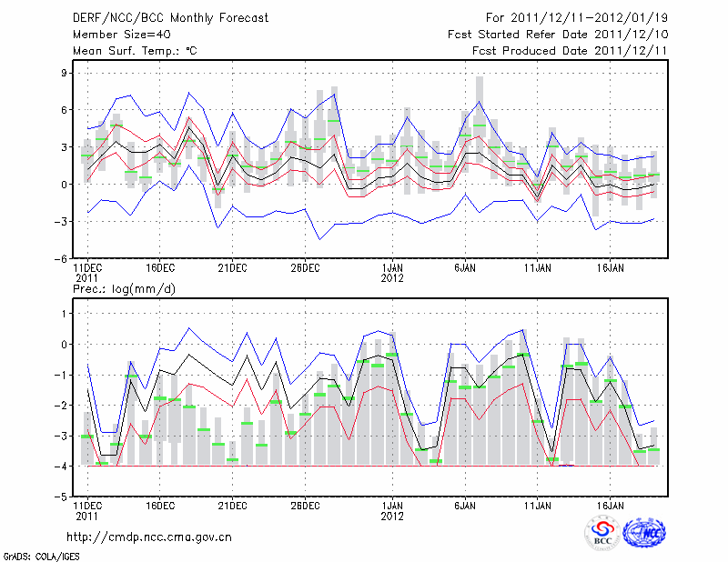Viewport: 728px width, 562px height.
Task: Click the BCC logo icon
Action: pos(602,533)
